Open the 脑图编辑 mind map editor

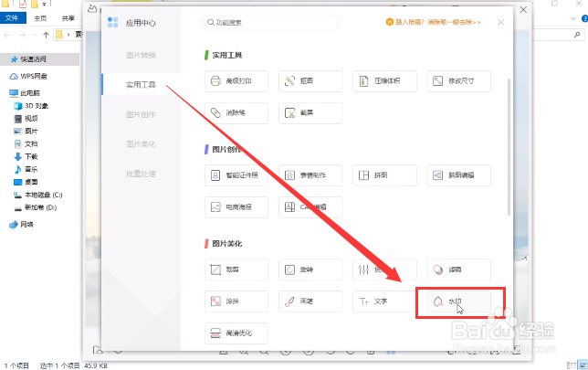(x=458, y=175)
